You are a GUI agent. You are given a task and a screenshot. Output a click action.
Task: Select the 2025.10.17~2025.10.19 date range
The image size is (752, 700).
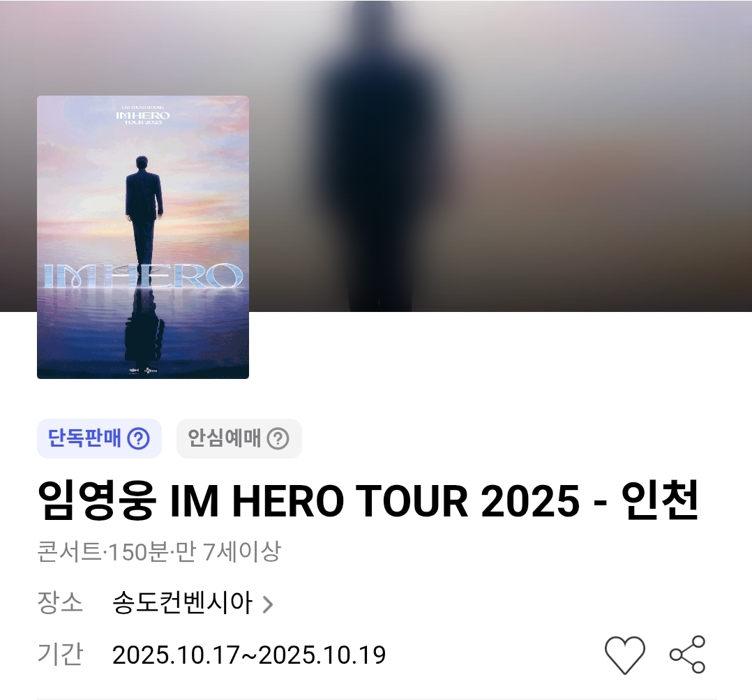coord(249,655)
